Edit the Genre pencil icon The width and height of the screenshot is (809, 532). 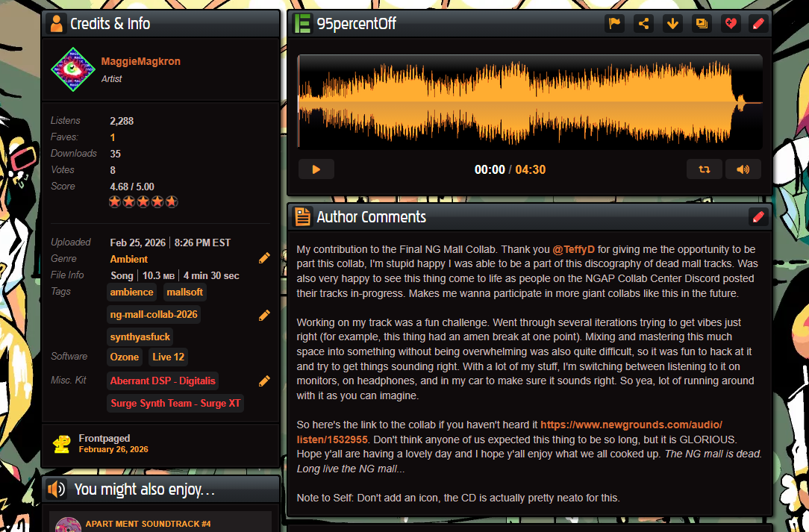[x=264, y=258]
